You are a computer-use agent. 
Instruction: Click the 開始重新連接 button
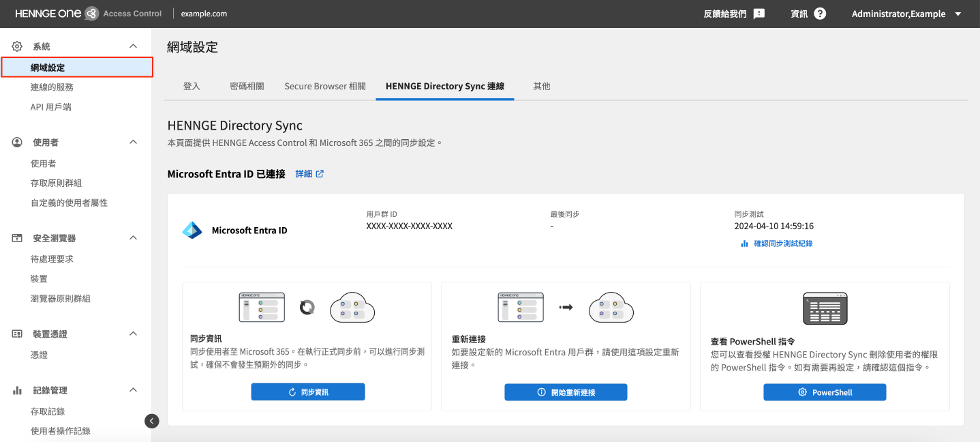point(566,392)
